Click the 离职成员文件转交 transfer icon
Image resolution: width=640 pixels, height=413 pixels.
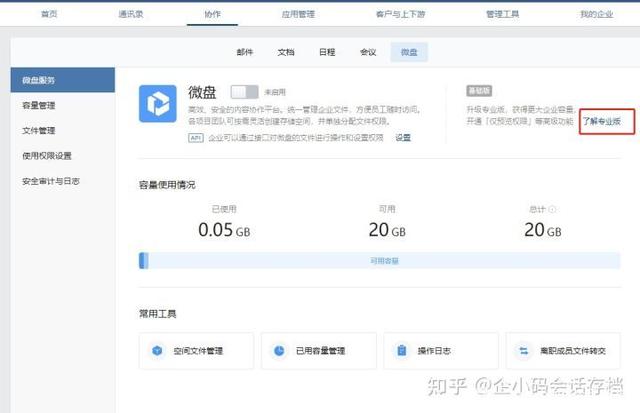tap(523, 351)
